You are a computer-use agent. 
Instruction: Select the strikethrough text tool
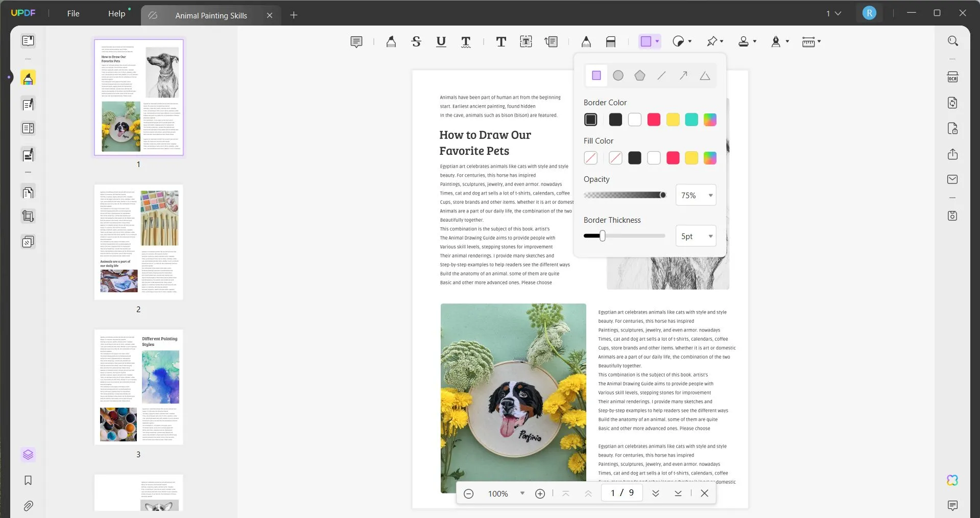click(416, 42)
